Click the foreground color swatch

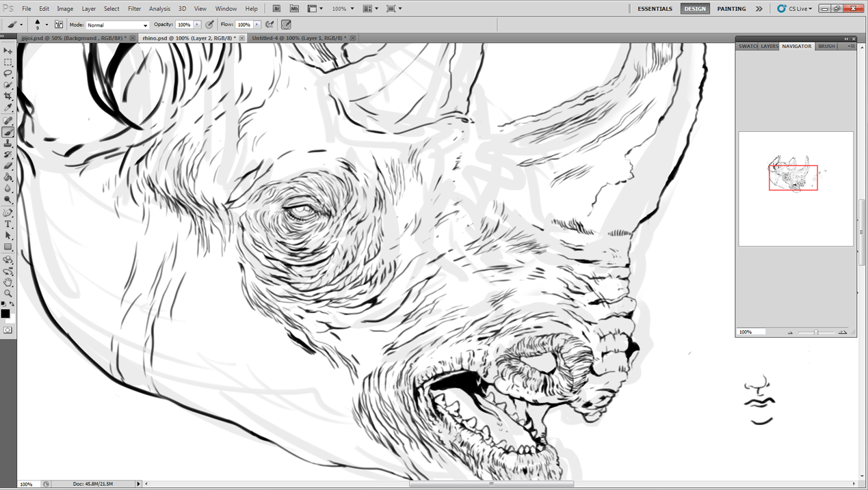(x=5, y=314)
